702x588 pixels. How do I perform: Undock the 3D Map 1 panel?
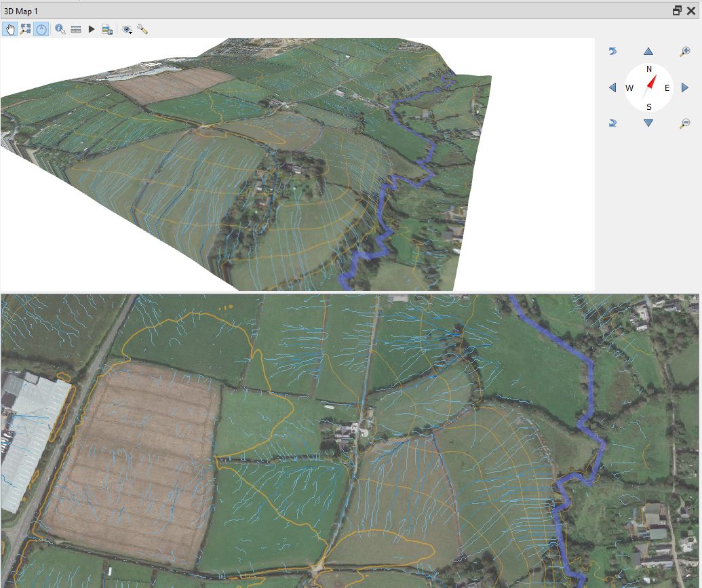[x=677, y=11]
